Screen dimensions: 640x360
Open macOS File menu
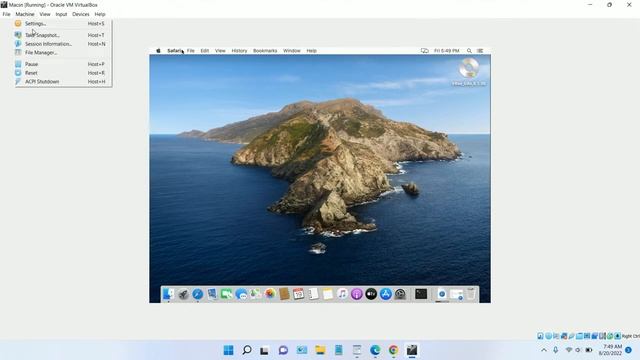191,51
